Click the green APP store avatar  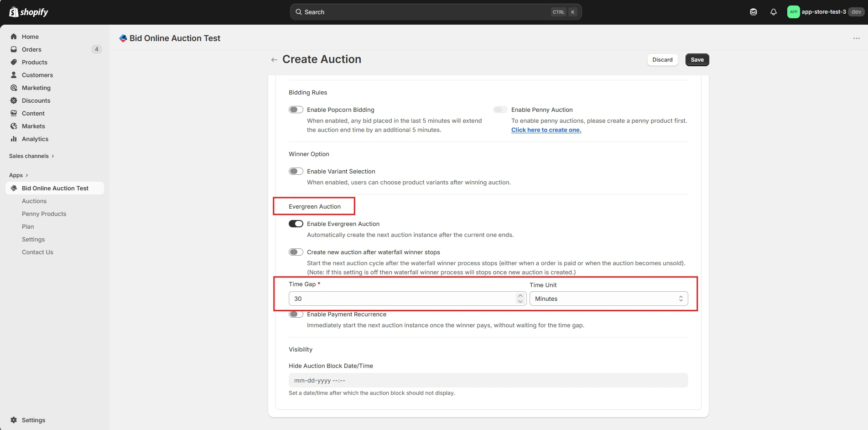tap(793, 12)
